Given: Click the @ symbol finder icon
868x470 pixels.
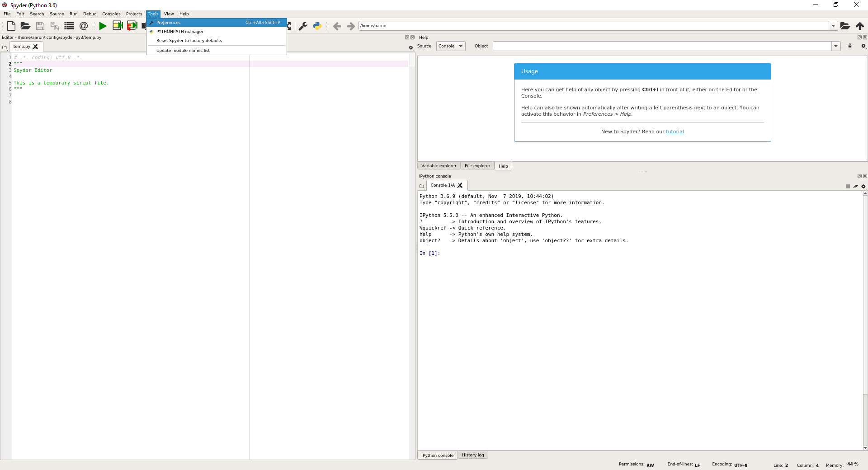Looking at the screenshot, I should (x=84, y=26).
